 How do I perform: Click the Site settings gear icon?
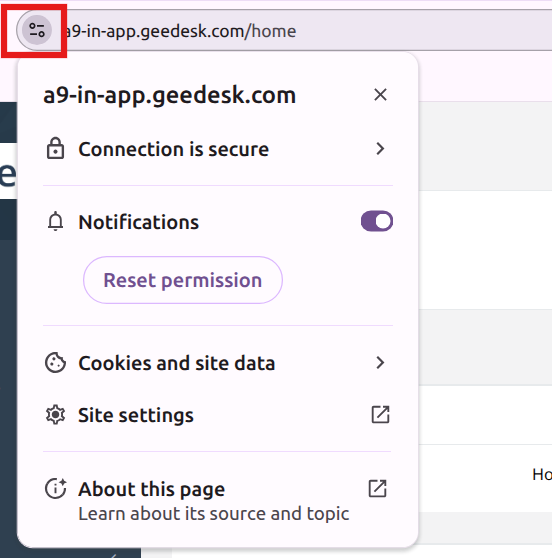point(56,415)
